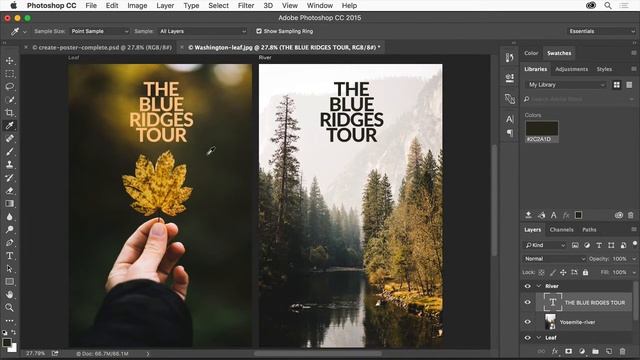Select the Gradient tool

click(x=9, y=204)
